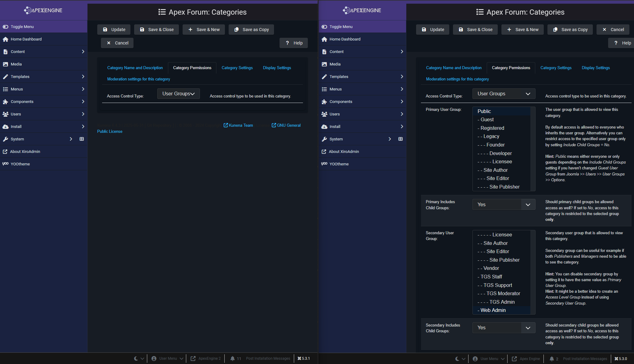The image size is (634, 364).
Task: Open Moderation settings tab in right window
Action: point(457,79)
